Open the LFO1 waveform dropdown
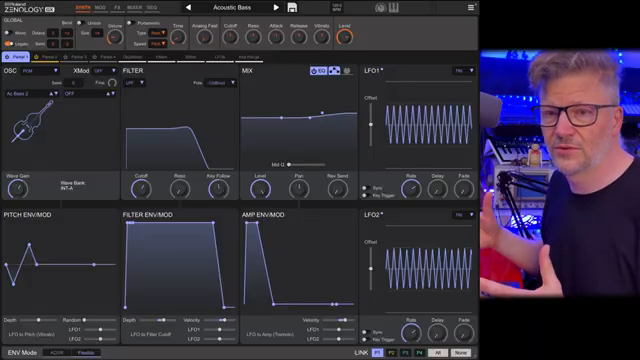Image resolution: width=640 pixels, height=360 pixels. click(x=464, y=71)
